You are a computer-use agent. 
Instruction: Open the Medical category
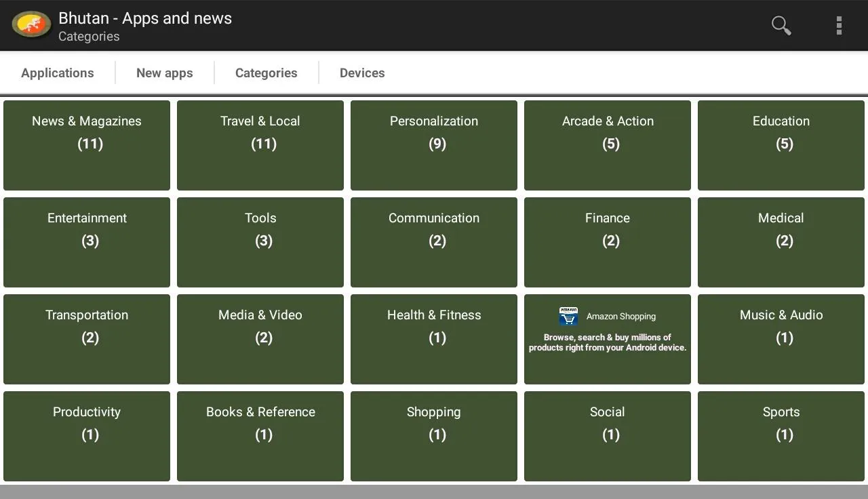coord(781,242)
